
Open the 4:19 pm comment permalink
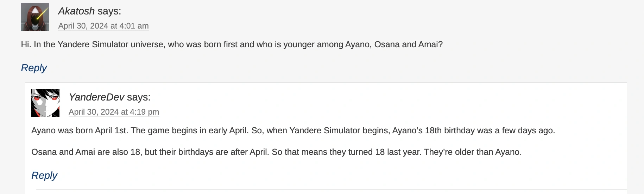point(114,112)
